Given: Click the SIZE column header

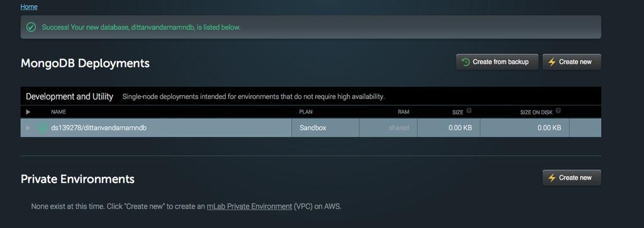Looking at the screenshot, I should click(x=458, y=112).
